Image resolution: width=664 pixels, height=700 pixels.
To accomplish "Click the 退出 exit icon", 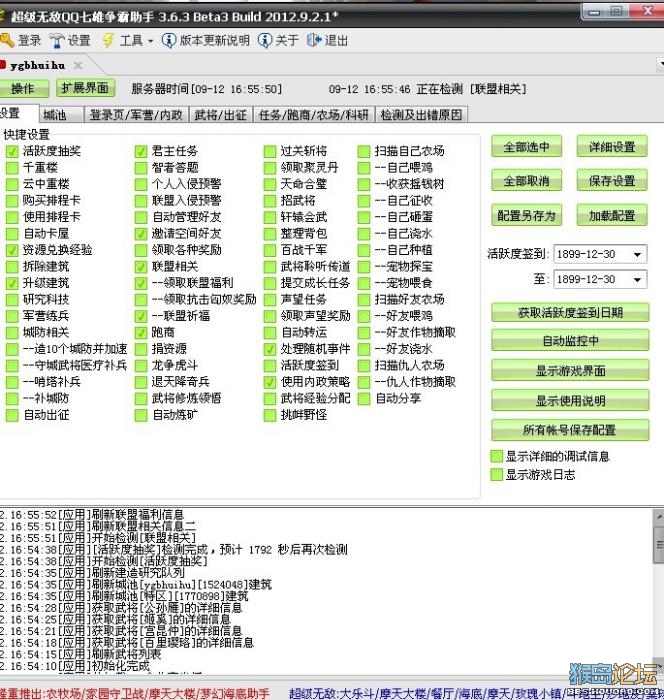I will point(314,41).
